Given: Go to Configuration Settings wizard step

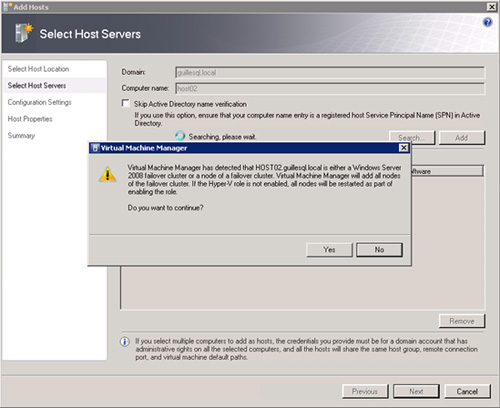Looking at the screenshot, I should (40, 102).
